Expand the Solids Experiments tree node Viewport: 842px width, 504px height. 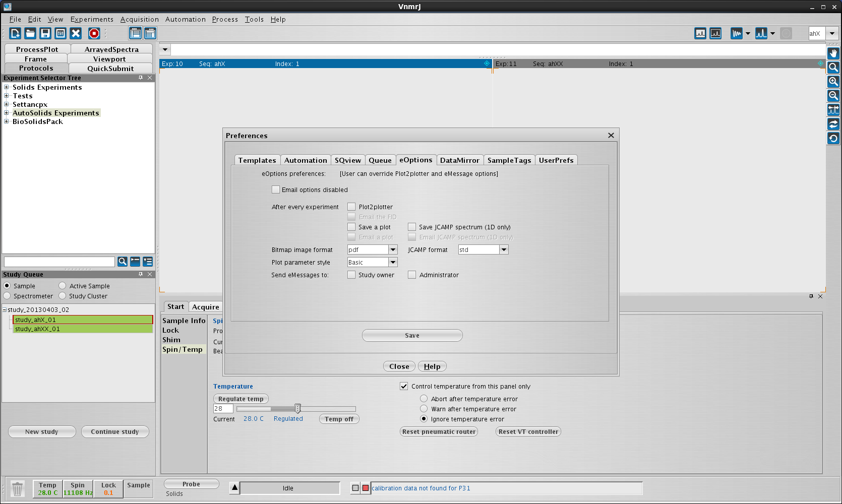pyautogui.click(x=7, y=87)
